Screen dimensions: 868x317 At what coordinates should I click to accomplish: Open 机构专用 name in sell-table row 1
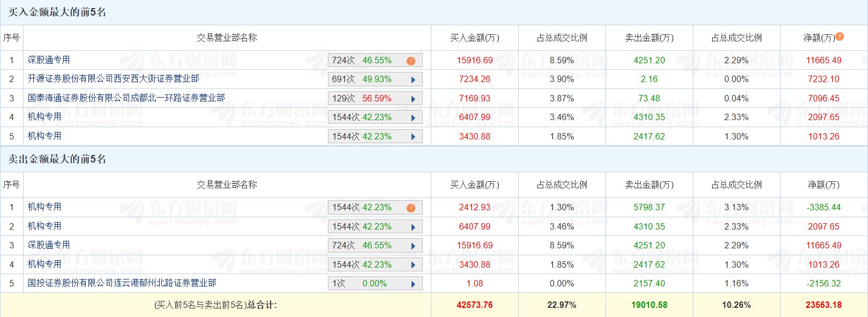tap(44, 207)
